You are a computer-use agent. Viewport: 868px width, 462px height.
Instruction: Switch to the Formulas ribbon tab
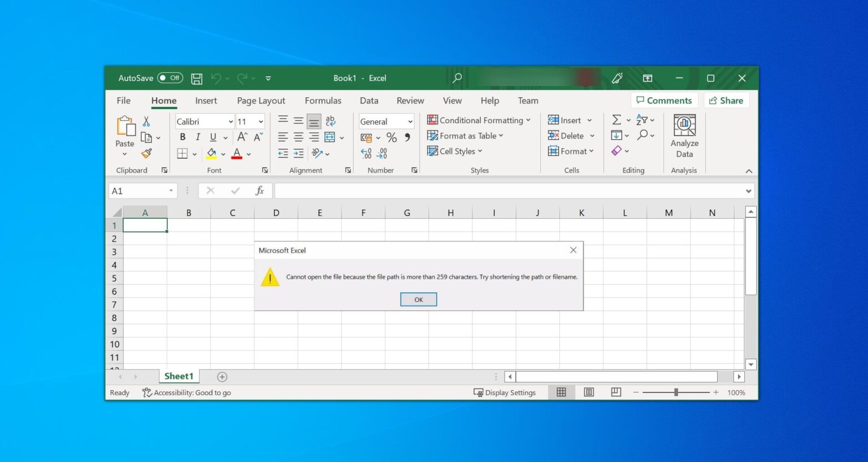[x=323, y=101]
